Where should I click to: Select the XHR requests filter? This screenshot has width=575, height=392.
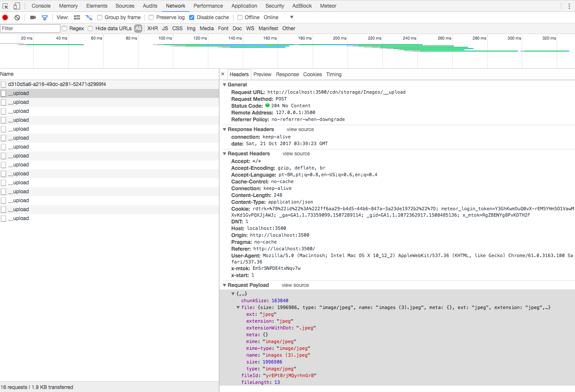click(152, 28)
